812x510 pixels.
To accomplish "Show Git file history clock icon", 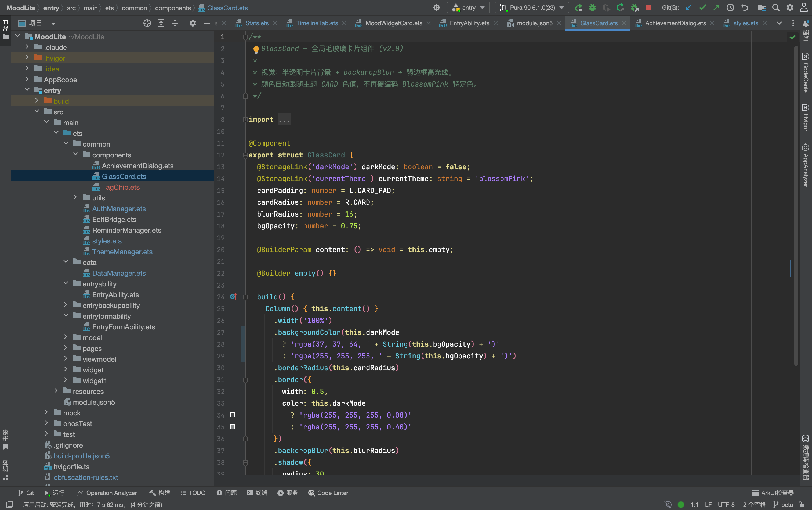I will pos(730,8).
